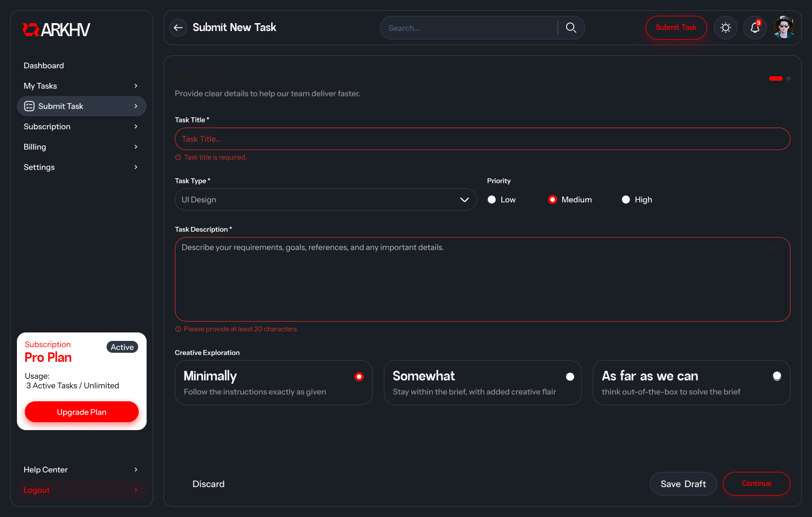
Task: Select High priority radio button
Action: pos(626,200)
